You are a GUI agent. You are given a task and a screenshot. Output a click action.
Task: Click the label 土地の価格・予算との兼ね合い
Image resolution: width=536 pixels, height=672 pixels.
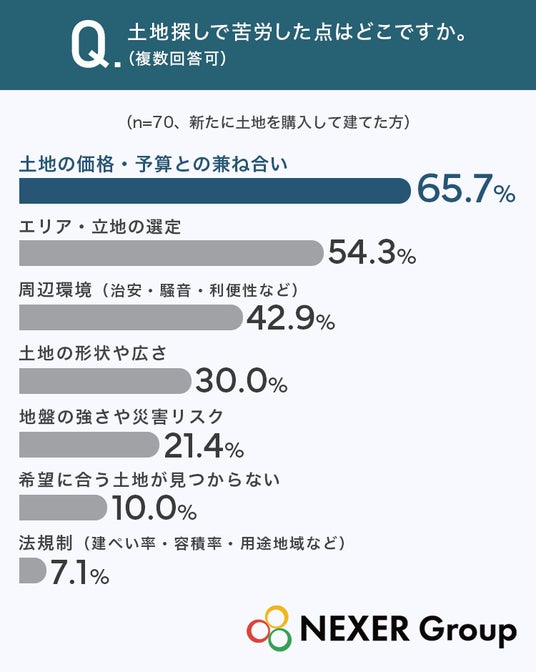pyautogui.click(x=153, y=164)
